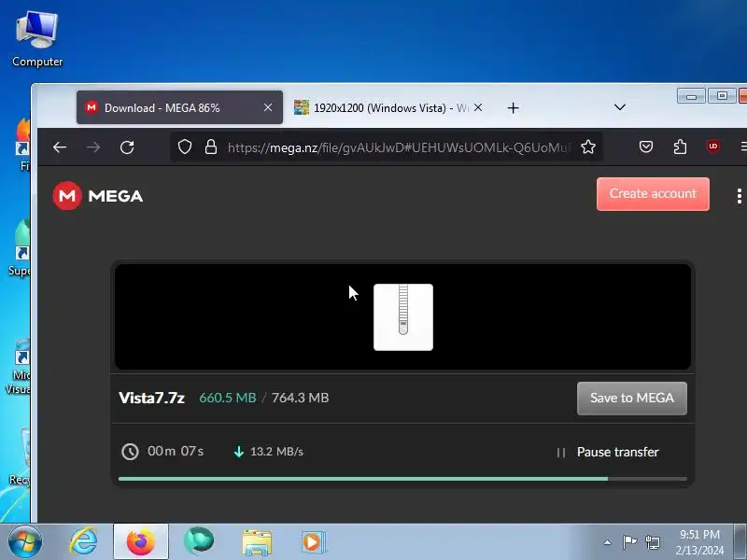
Task: Open network status tray icon
Action: click(x=652, y=542)
